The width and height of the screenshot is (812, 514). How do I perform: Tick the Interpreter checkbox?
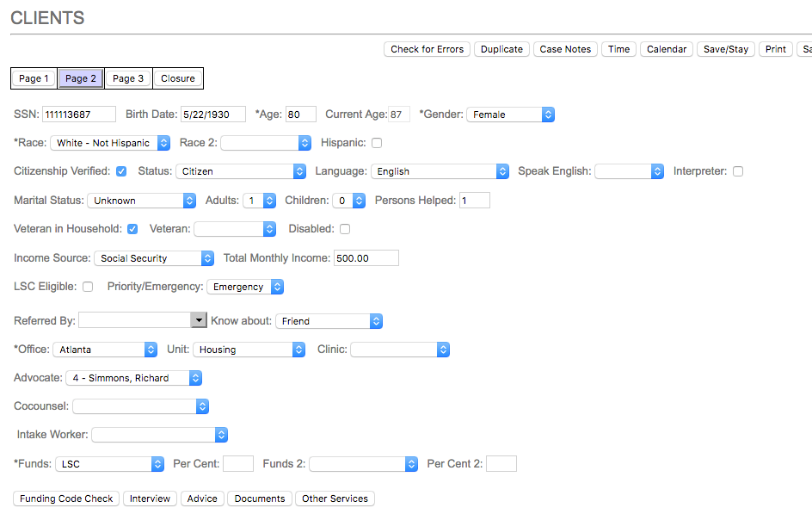coord(738,171)
